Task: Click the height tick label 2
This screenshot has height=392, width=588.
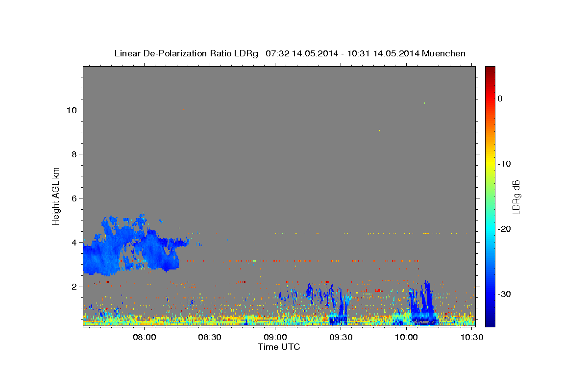Action: [x=74, y=286]
